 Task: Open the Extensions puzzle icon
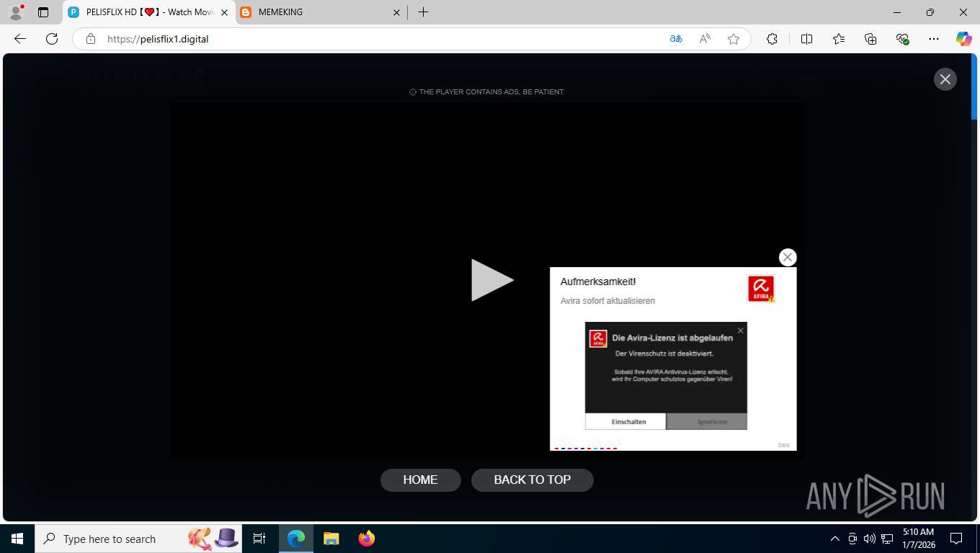772,39
